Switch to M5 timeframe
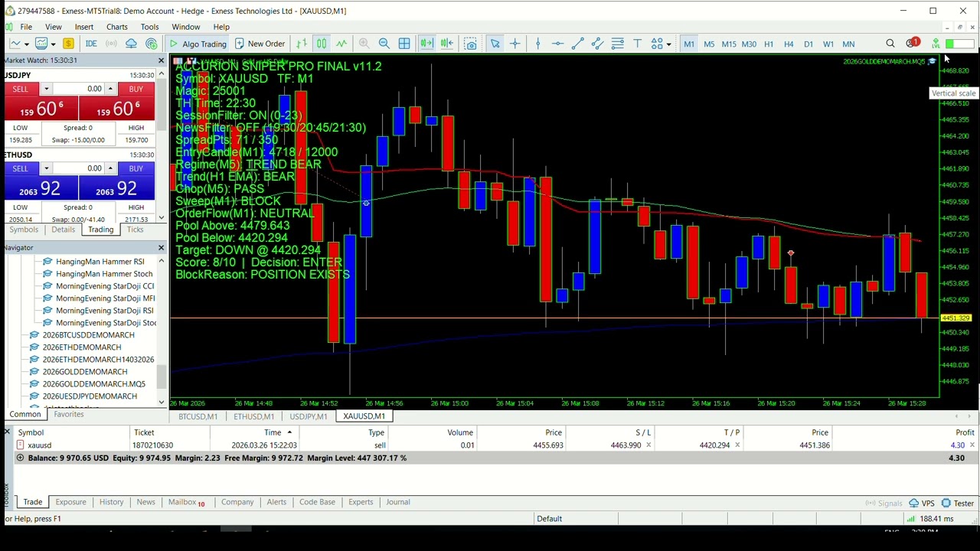Image resolution: width=980 pixels, height=551 pixels. [x=709, y=44]
